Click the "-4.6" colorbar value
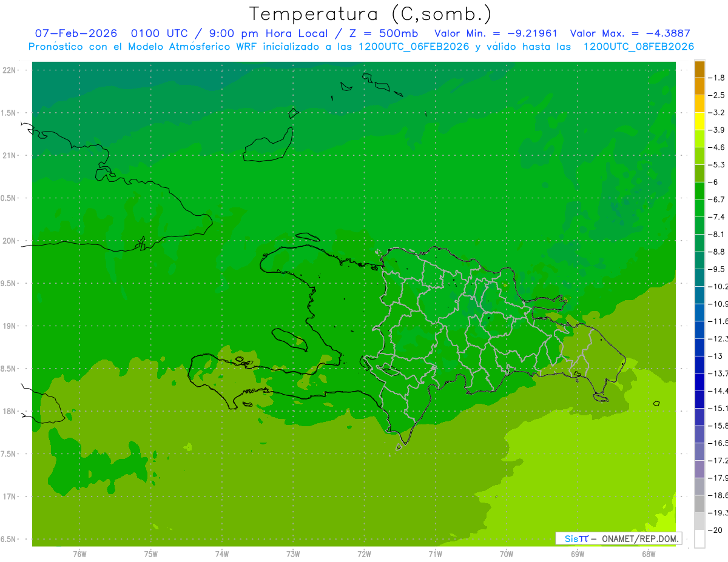The height and width of the screenshot is (562, 728). (716, 147)
